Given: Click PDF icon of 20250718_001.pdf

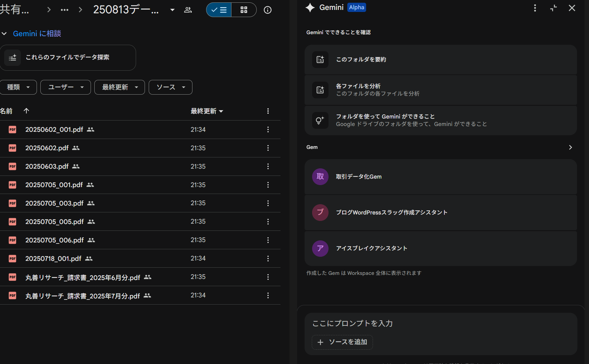Looking at the screenshot, I should click(x=13, y=258).
